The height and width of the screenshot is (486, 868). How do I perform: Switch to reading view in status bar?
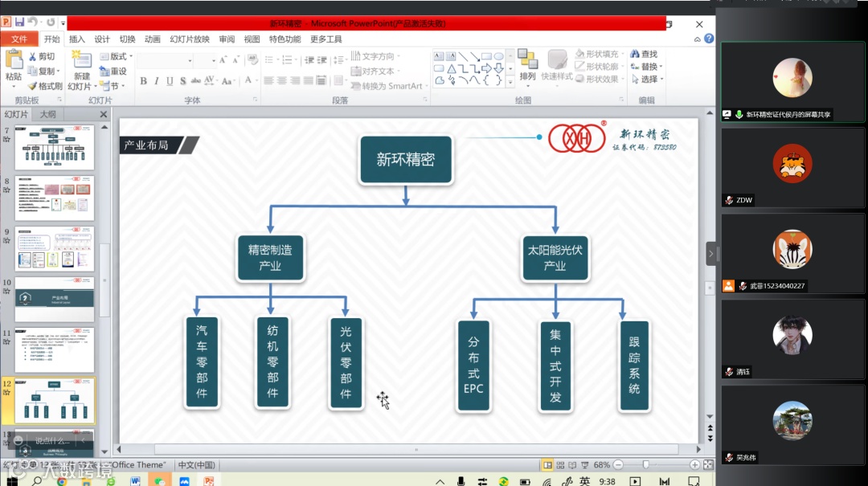pos(572,465)
